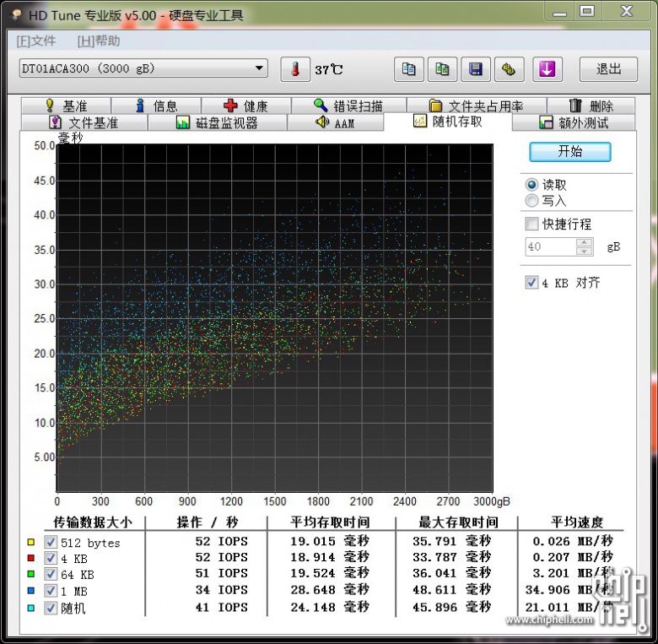The height and width of the screenshot is (644, 658).
Task: Enable the 快捷行程 short stroke checkbox
Action: [x=531, y=224]
